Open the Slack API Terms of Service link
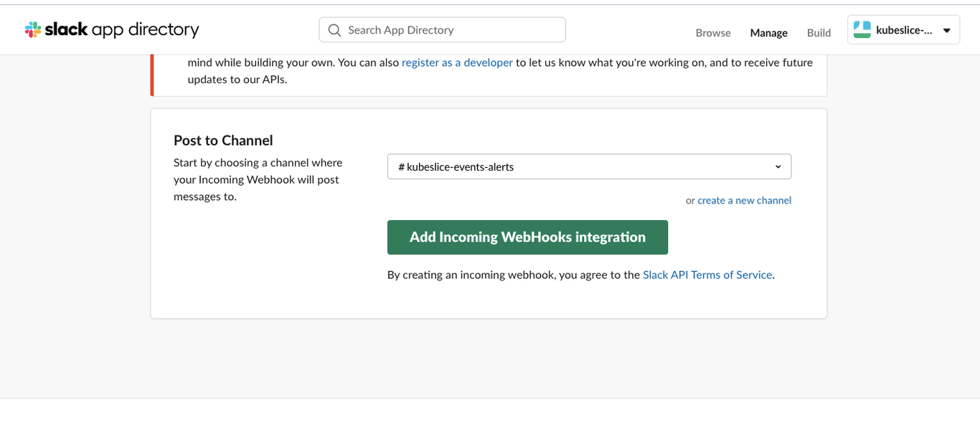The width and height of the screenshot is (980, 431). click(707, 275)
